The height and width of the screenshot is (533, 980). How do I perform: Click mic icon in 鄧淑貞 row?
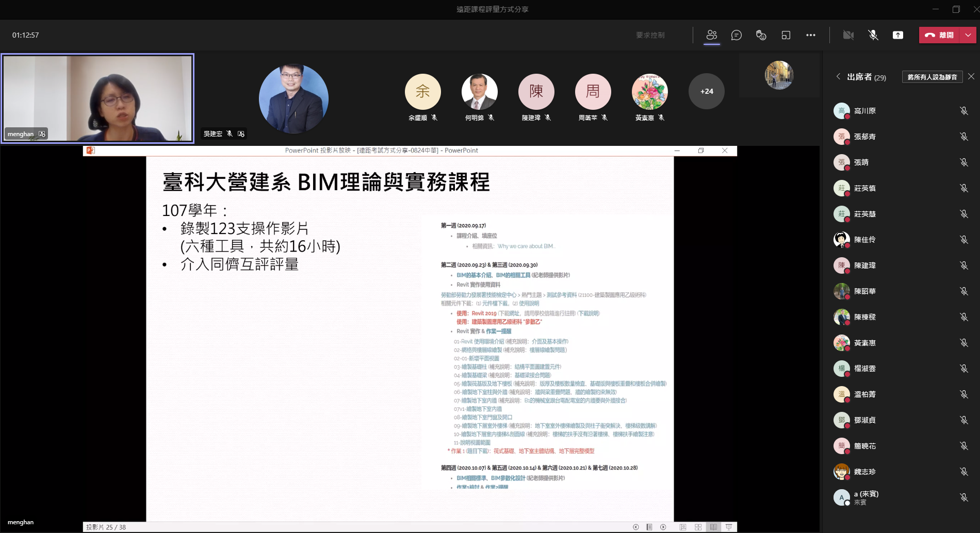(x=963, y=420)
